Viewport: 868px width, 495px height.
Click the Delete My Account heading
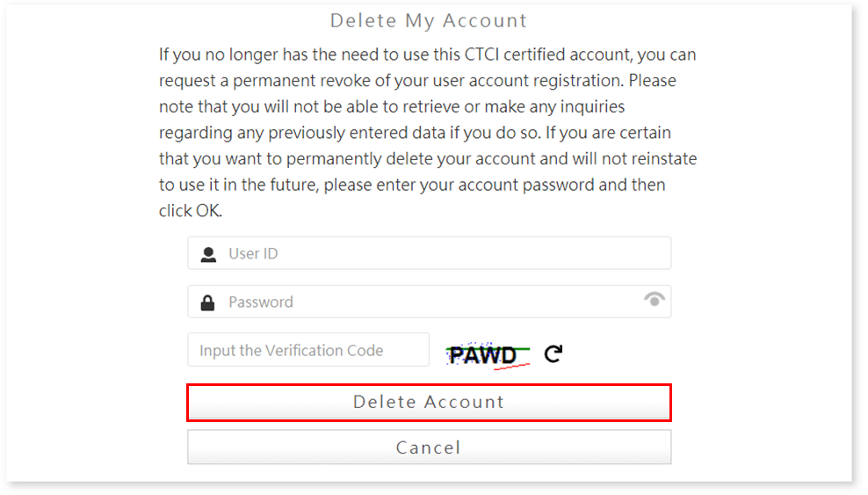click(429, 20)
